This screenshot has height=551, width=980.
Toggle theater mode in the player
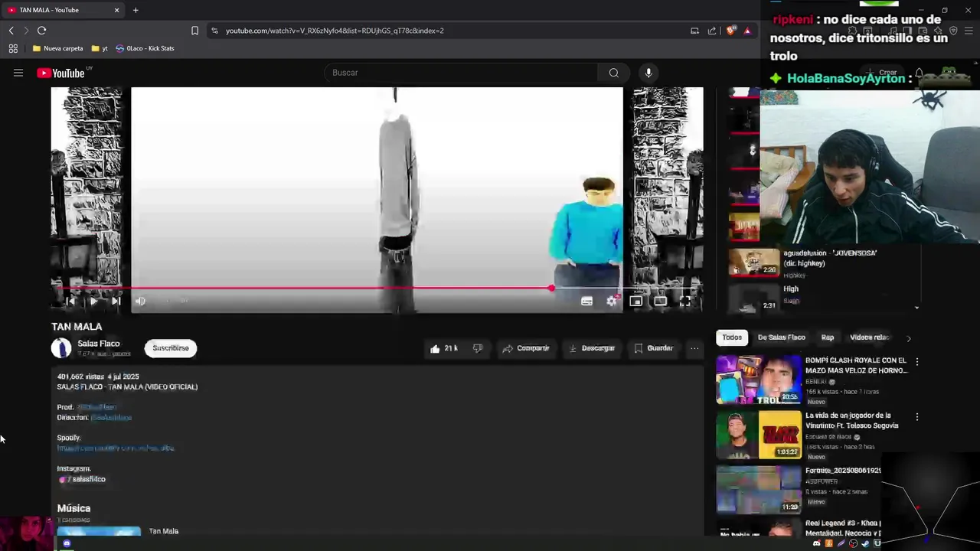[x=660, y=302]
